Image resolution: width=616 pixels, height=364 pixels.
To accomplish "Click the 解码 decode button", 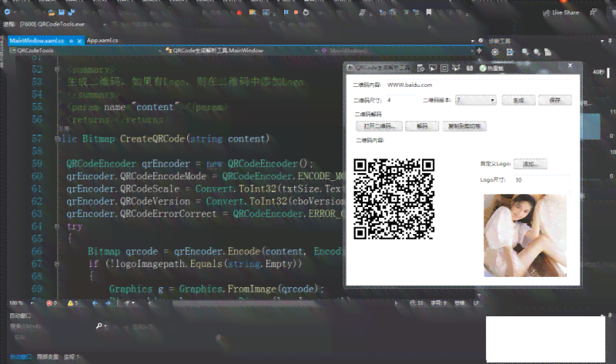I will (x=422, y=126).
